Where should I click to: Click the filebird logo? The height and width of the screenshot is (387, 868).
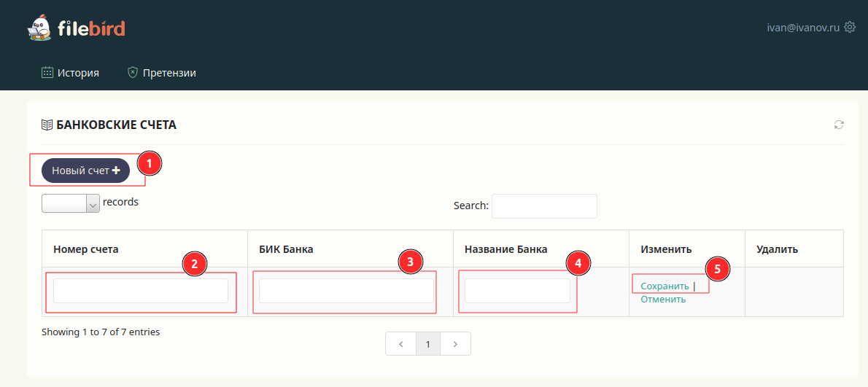point(77,28)
